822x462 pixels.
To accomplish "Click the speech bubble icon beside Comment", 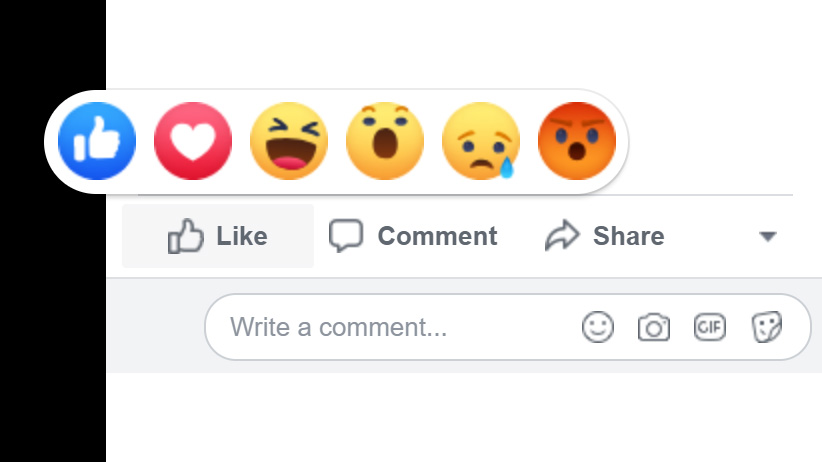I will (x=346, y=236).
